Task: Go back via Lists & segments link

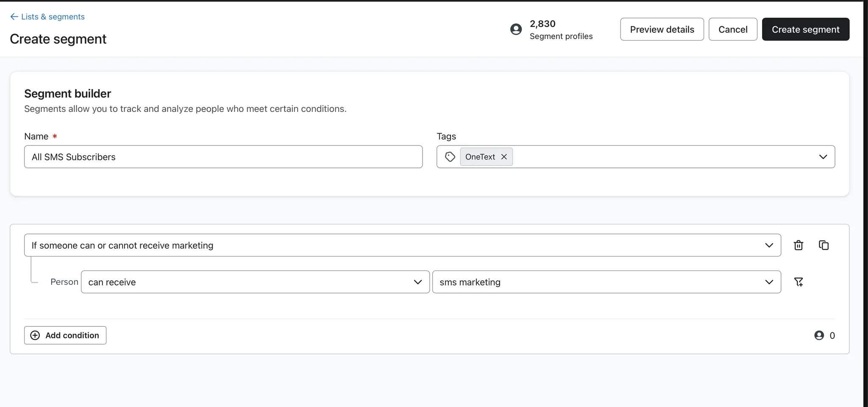Action: (53, 17)
